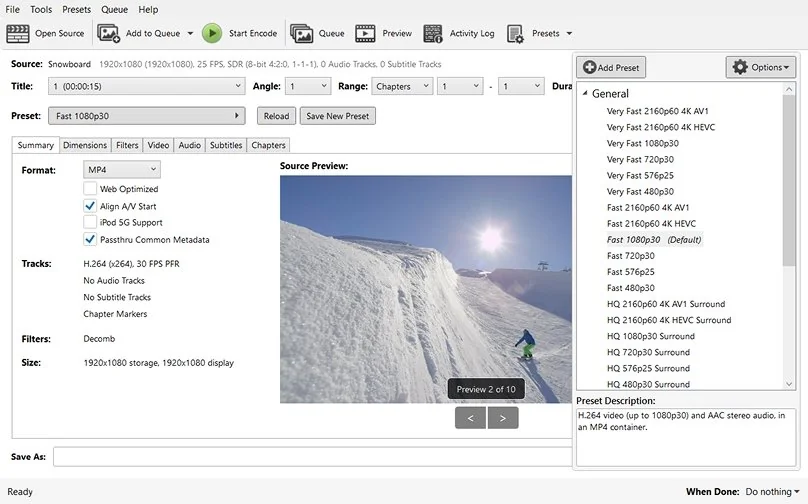Click the Add Preset button
The width and height of the screenshot is (808, 504).
(612, 67)
